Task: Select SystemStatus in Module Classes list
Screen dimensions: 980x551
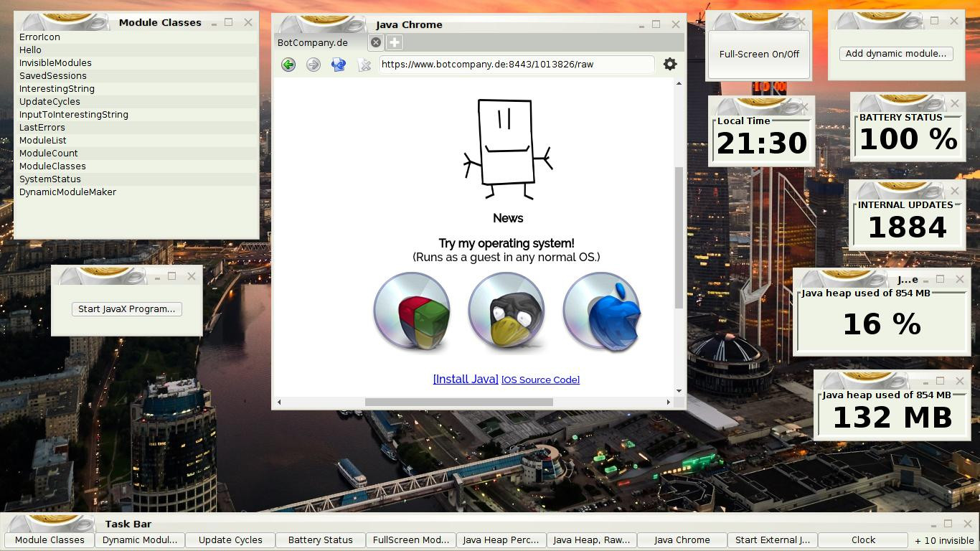Action: [50, 179]
